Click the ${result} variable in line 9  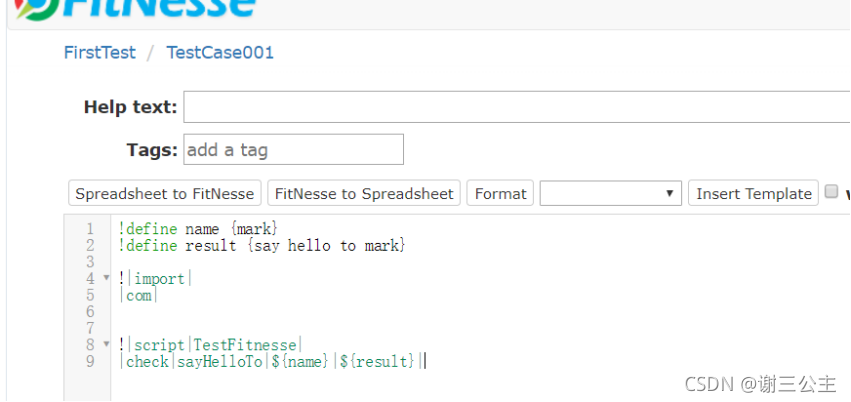[377, 361]
